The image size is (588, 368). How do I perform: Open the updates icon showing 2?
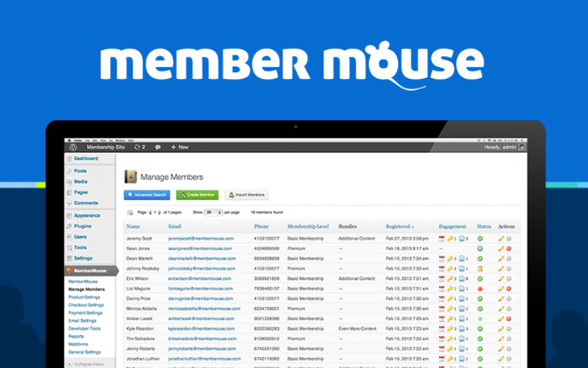tap(139, 147)
